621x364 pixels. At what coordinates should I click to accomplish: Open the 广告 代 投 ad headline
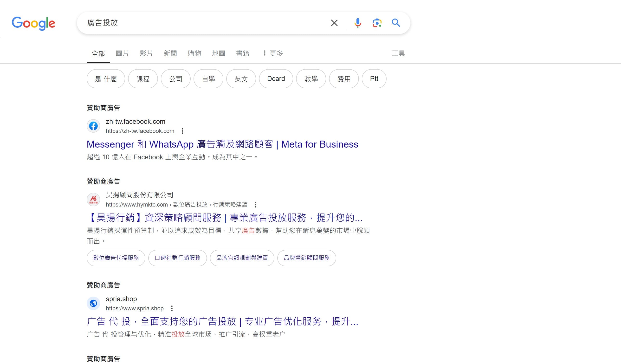coord(222,321)
